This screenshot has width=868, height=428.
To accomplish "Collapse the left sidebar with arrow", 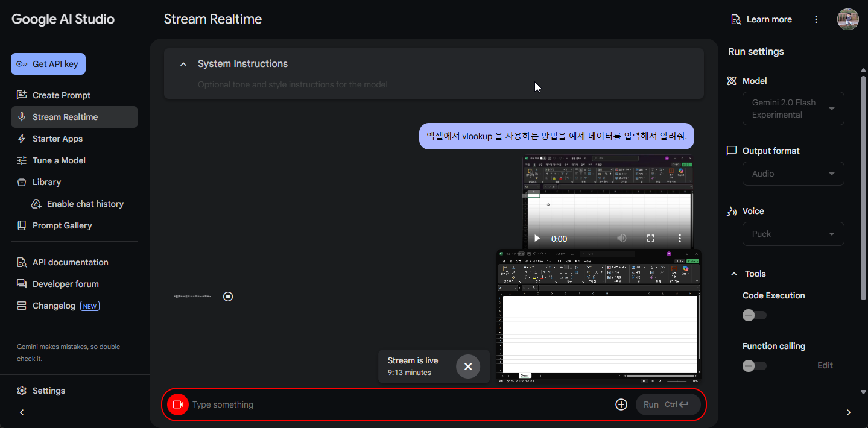I will (x=22, y=412).
